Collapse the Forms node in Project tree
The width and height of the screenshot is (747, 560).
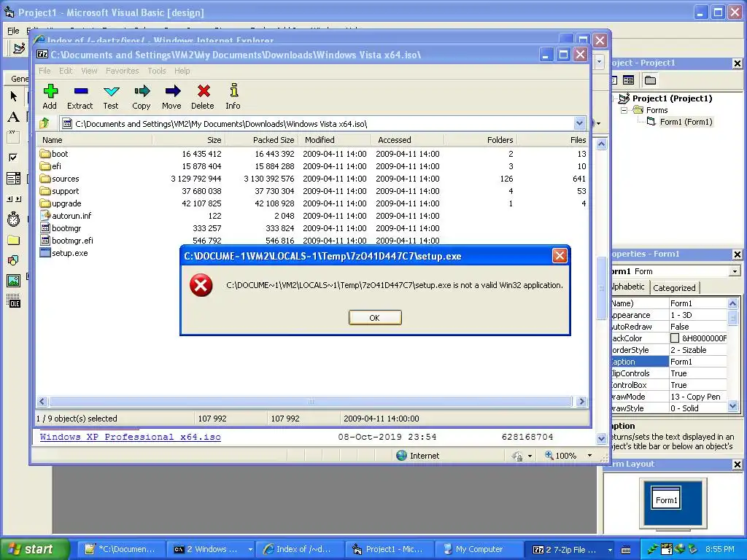[624, 110]
